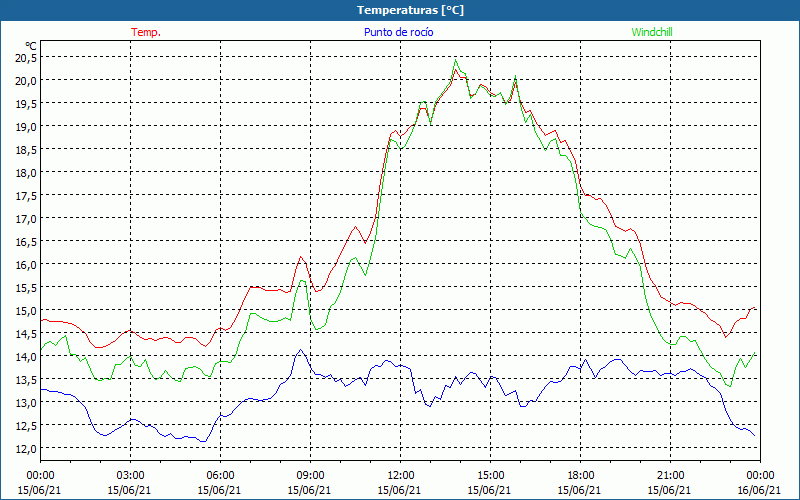Click the 17,5 y-axis value
This screenshot has width=800, height=500.
pyautogui.click(x=26, y=195)
